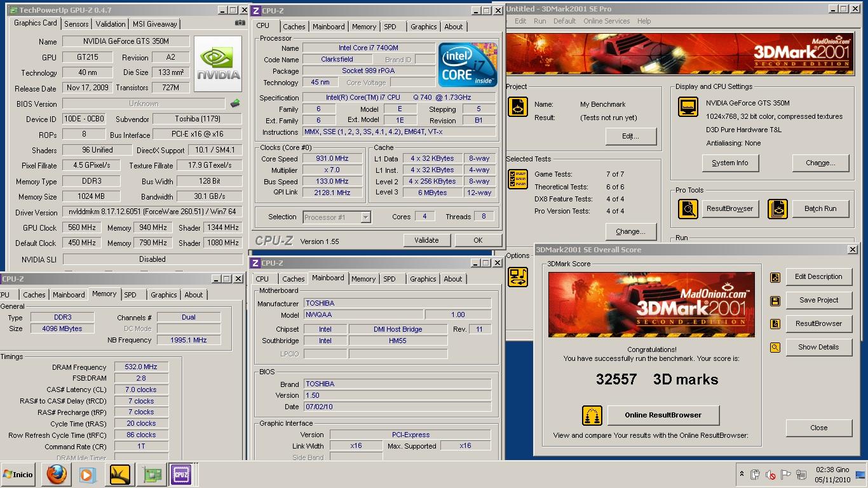Open the Sensors tab in GPU-Z
Image resolution: width=868 pixels, height=488 pixels.
tap(76, 24)
